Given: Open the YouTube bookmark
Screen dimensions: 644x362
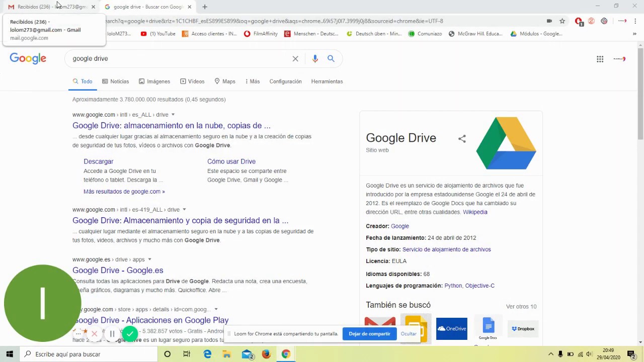Looking at the screenshot, I should point(158,34).
